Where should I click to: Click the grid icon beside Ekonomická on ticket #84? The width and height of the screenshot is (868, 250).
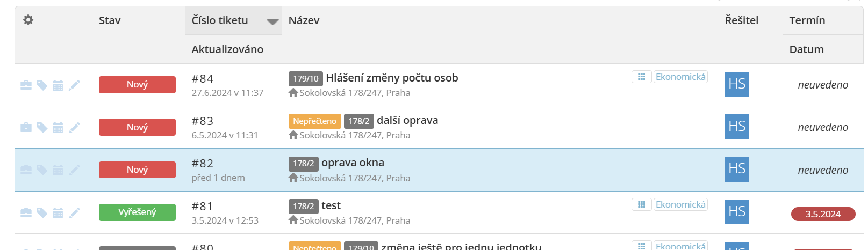pos(641,77)
